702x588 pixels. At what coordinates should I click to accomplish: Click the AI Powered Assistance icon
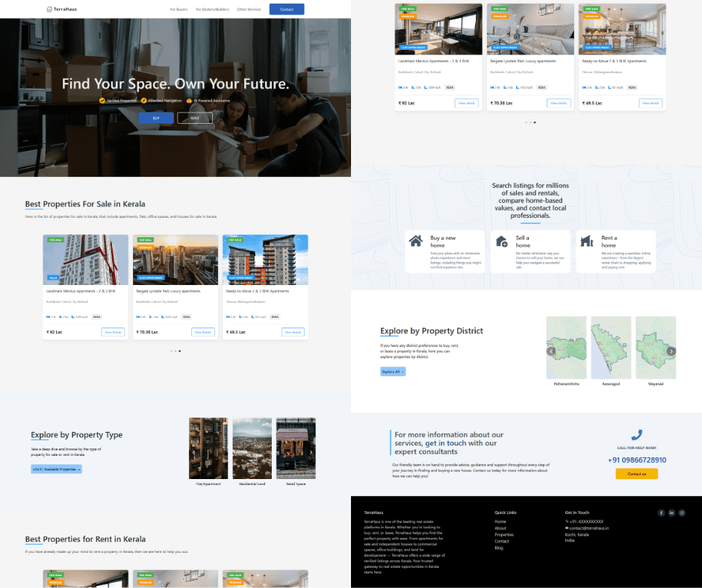click(190, 101)
